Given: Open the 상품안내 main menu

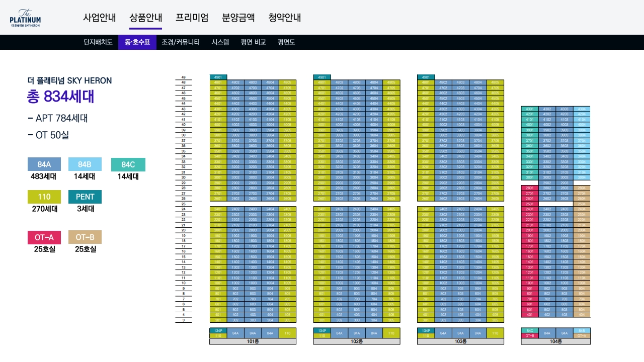Looking at the screenshot, I should coord(145,18).
